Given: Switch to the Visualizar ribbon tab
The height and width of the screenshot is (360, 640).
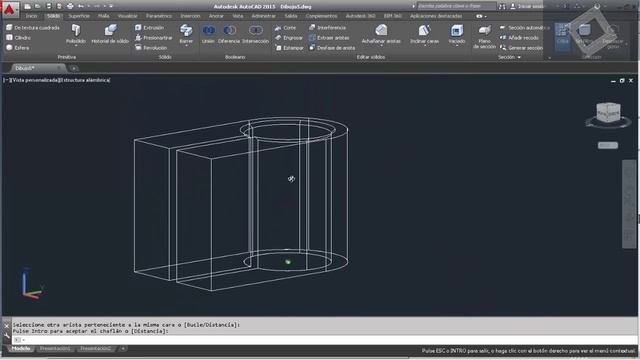Looking at the screenshot, I should click(128, 16).
